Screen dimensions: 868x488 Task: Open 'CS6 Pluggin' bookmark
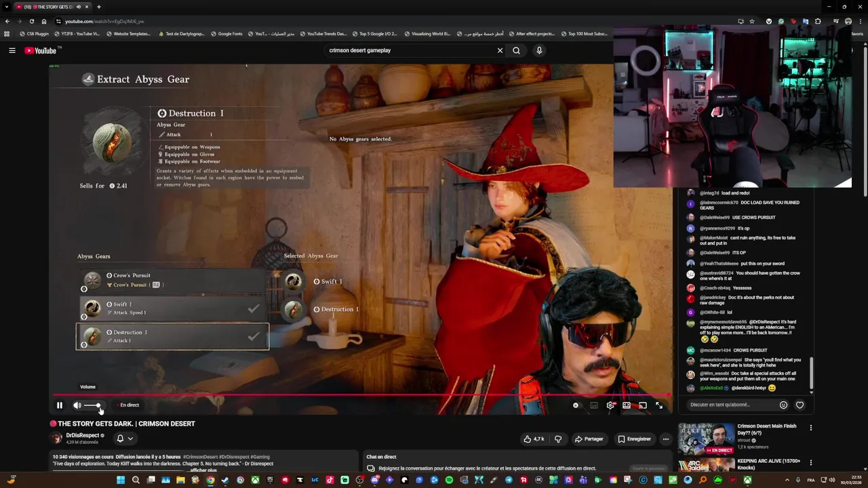[x=35, y=33]
